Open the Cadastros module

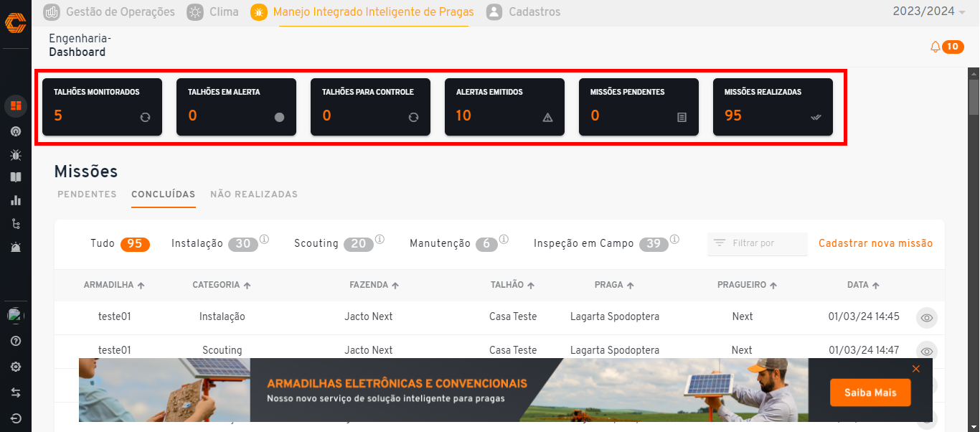pos(524,11)
